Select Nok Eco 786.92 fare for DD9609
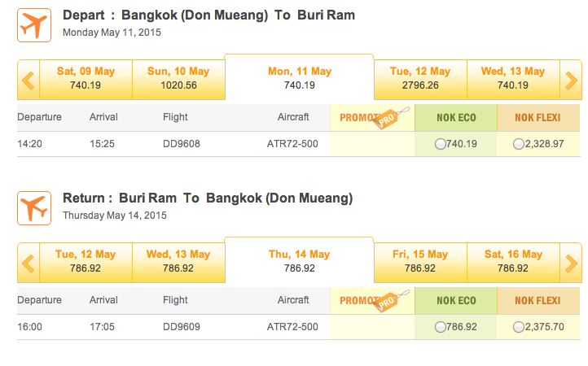Screen dimensions: 588x366 coord(440,327)
